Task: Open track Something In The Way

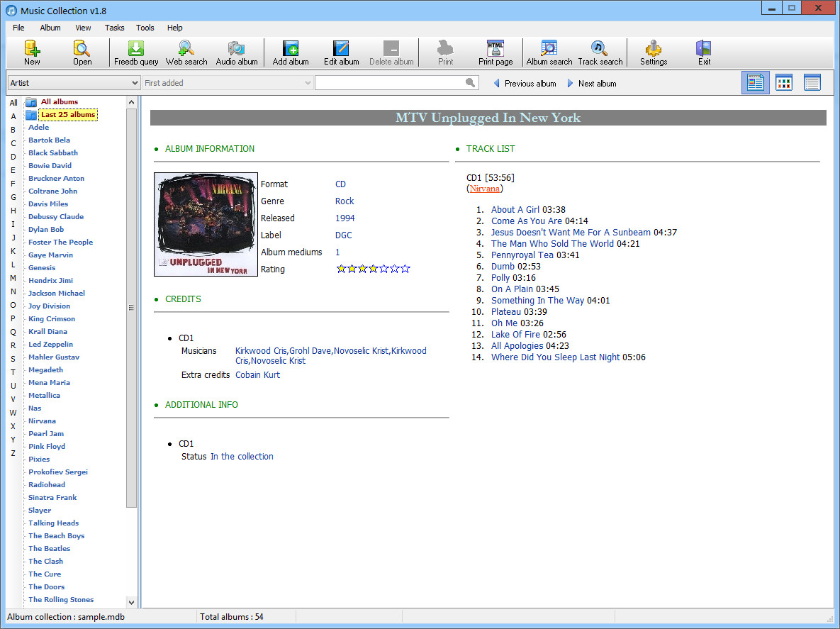Action: 538,300
